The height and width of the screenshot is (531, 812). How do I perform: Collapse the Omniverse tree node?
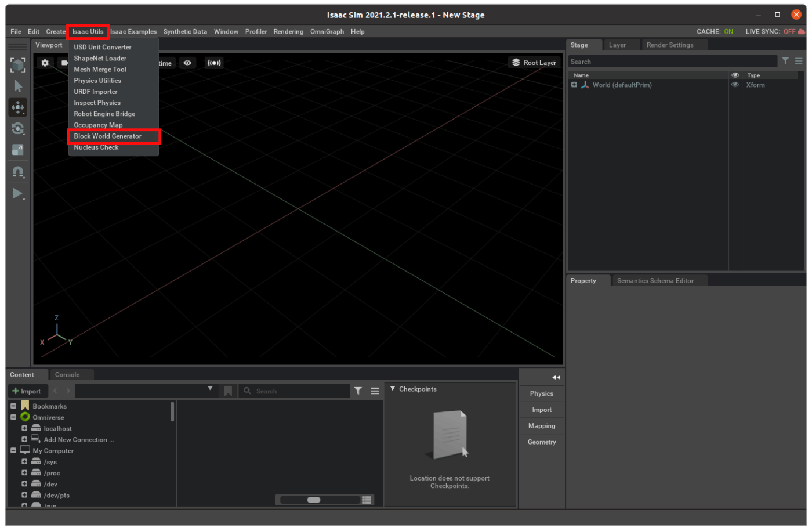click(x=13, y=417)
